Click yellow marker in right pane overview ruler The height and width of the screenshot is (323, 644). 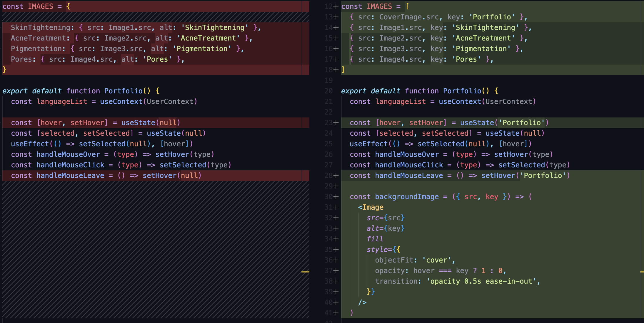pos(642,272)
